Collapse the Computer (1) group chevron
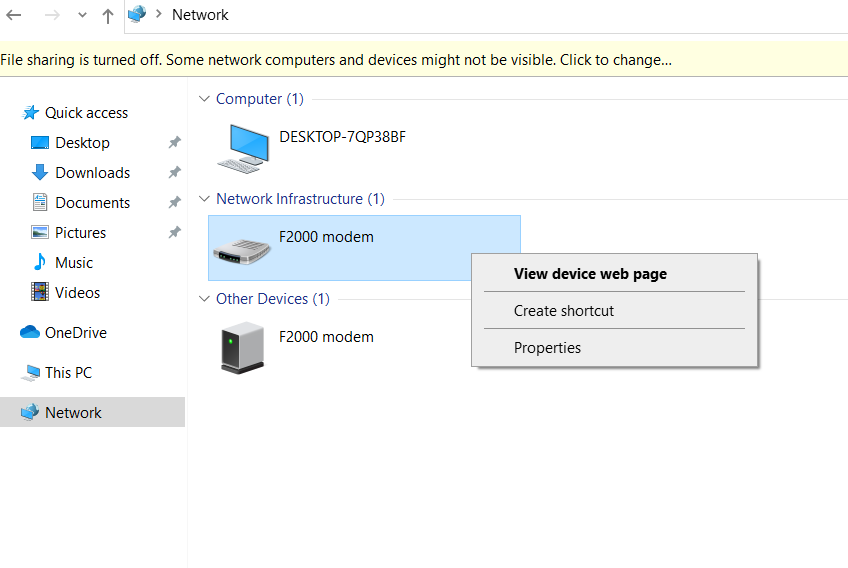 click(204, 99)
